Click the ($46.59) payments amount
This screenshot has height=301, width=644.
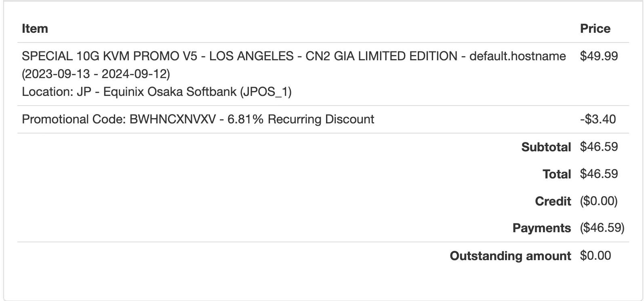(602, 228)
